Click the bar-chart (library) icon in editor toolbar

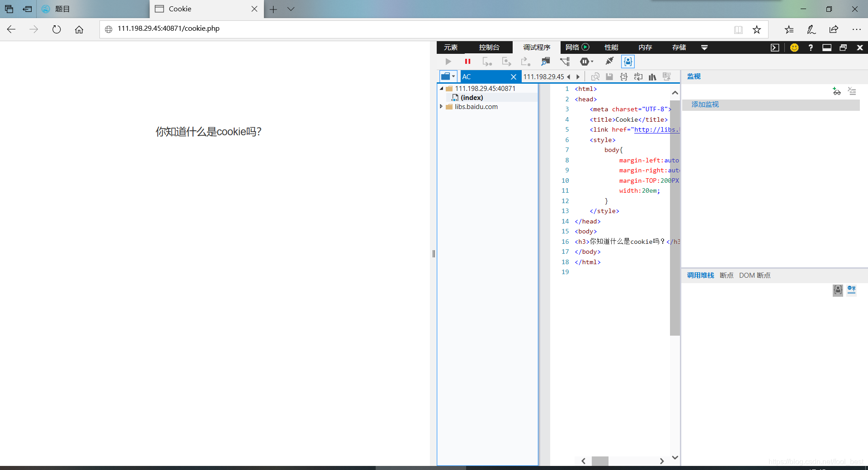652,77
